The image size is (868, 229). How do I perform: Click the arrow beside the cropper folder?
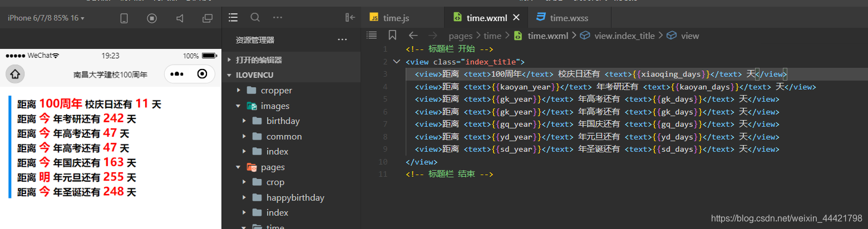pyautogui.click(x=239, y=90)
